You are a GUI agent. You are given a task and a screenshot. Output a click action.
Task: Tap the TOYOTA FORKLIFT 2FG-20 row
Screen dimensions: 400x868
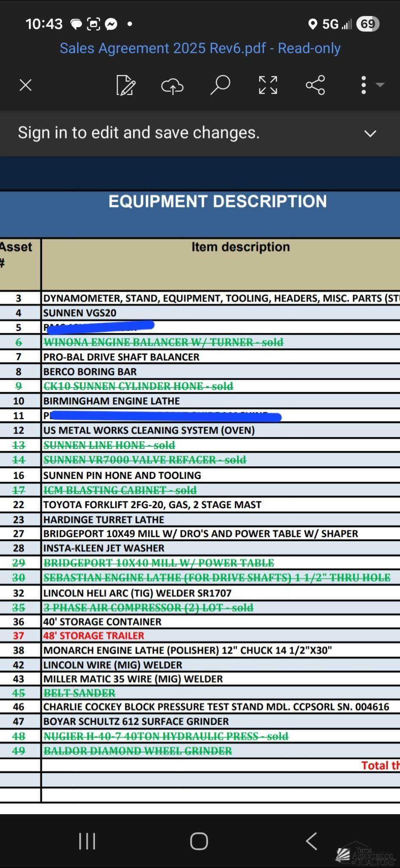(x=200, y=505)
